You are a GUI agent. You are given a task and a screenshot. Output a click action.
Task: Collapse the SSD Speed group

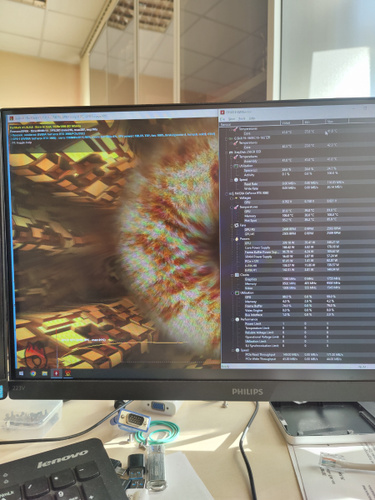232,180
